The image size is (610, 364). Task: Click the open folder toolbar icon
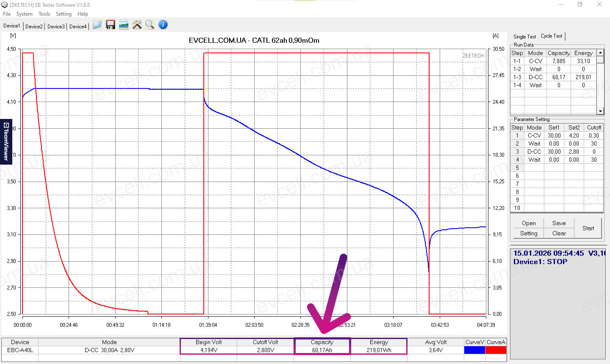[97, 25]
